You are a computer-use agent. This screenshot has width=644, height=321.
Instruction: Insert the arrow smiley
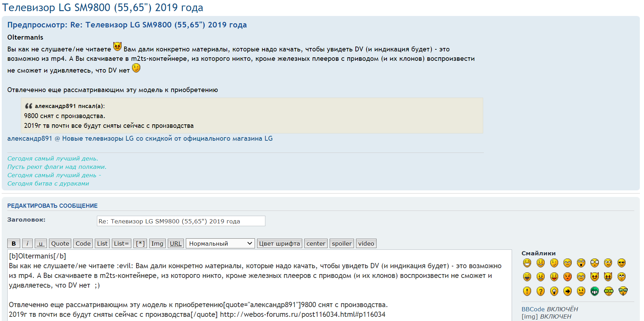tap(568, 291)
